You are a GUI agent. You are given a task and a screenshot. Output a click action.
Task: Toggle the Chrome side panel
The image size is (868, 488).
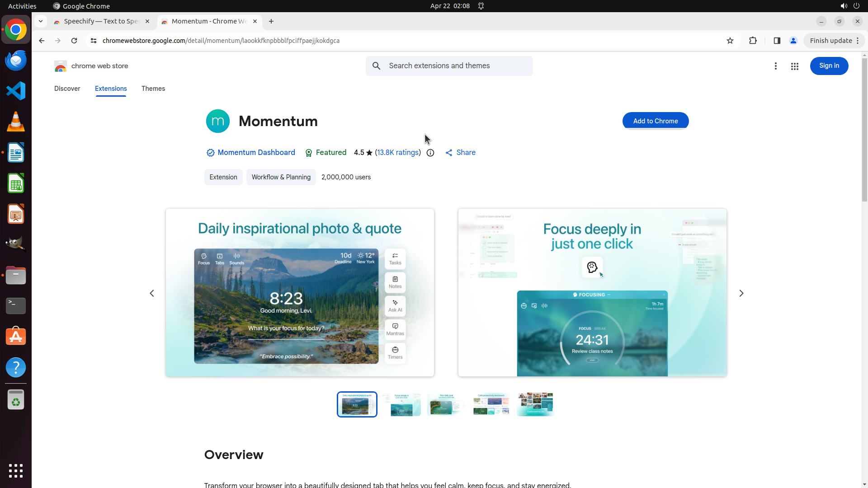(x=777, y=41)
